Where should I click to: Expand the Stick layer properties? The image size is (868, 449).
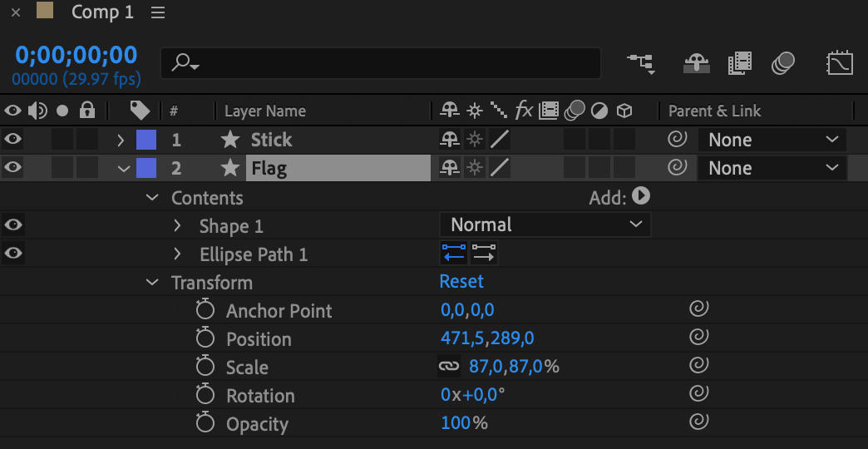pyautogui.click(x=121, y=140)
